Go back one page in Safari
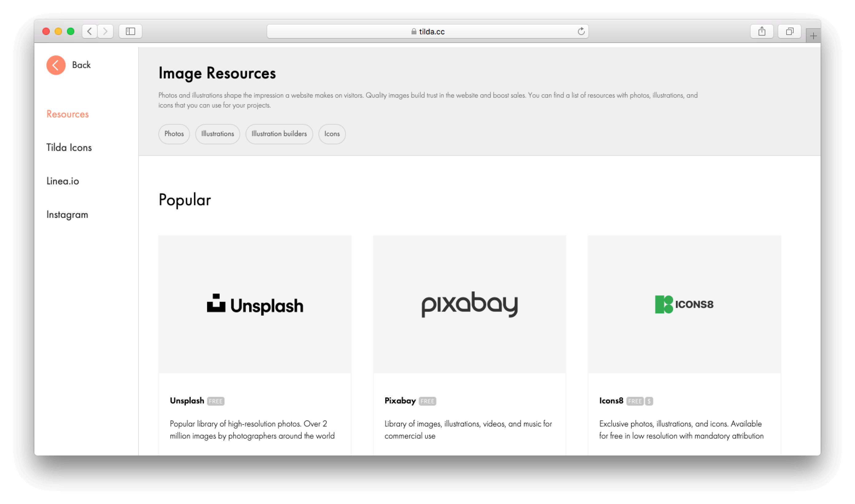This screenshot has height=504, width=855. coord(89,31)
